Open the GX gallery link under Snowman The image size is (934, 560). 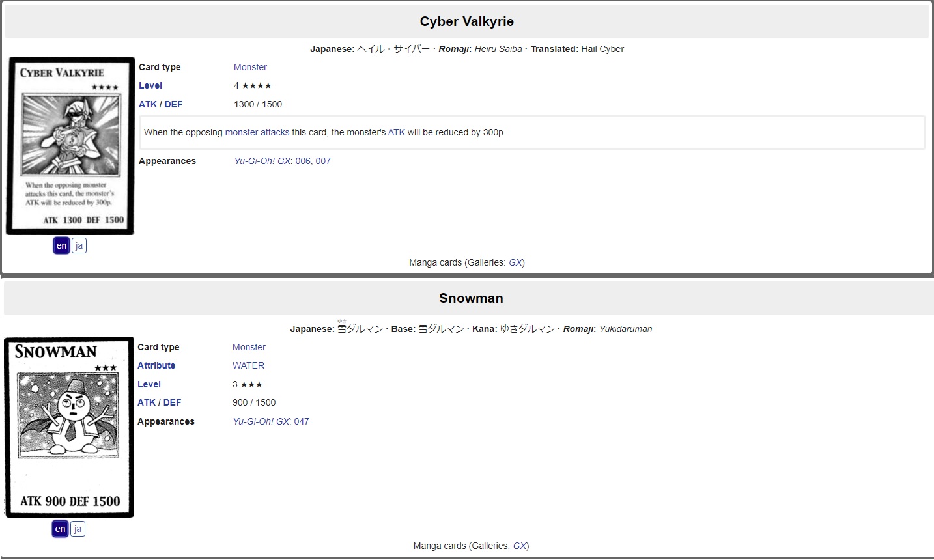point(520,546)
